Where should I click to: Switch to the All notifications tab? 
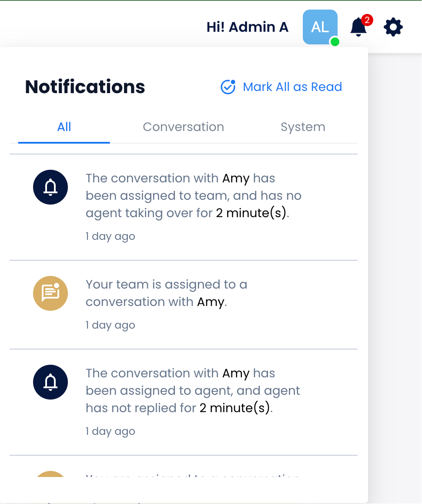(x=64, y=127)
